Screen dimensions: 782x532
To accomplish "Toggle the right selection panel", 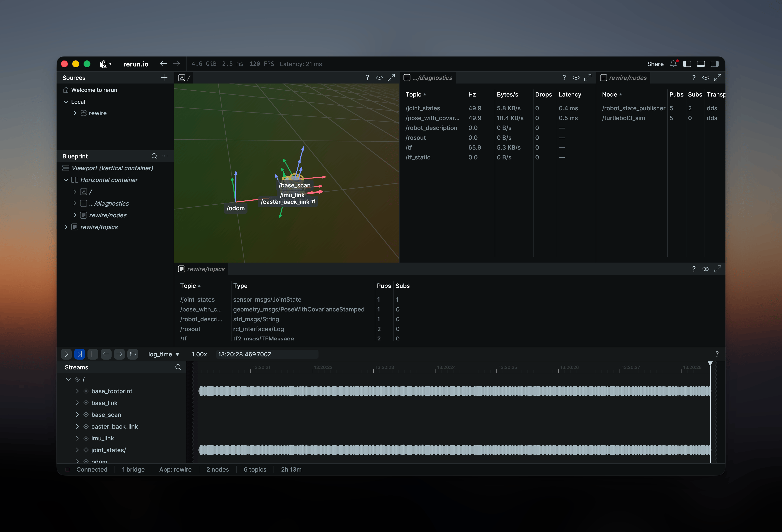I will pos(715,64).
